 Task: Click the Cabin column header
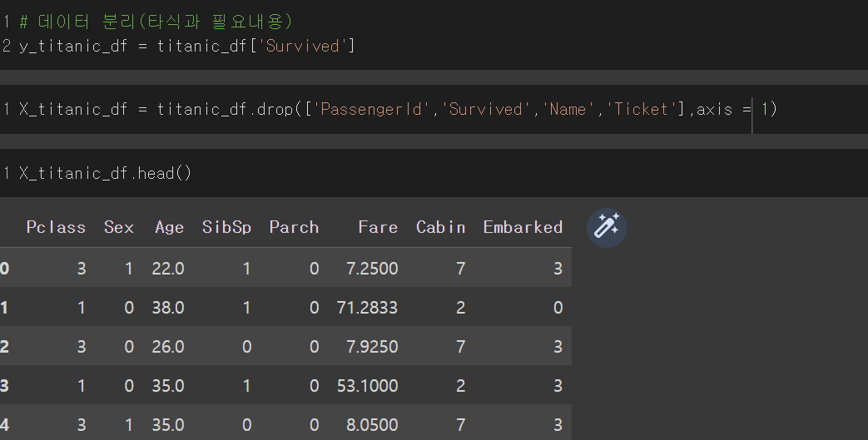(440, 227)
